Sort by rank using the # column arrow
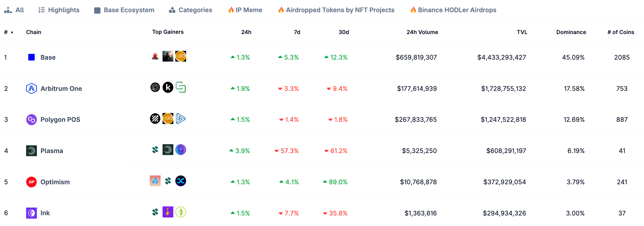This screenshot has width=644, height=226. (x=12, y=32)
